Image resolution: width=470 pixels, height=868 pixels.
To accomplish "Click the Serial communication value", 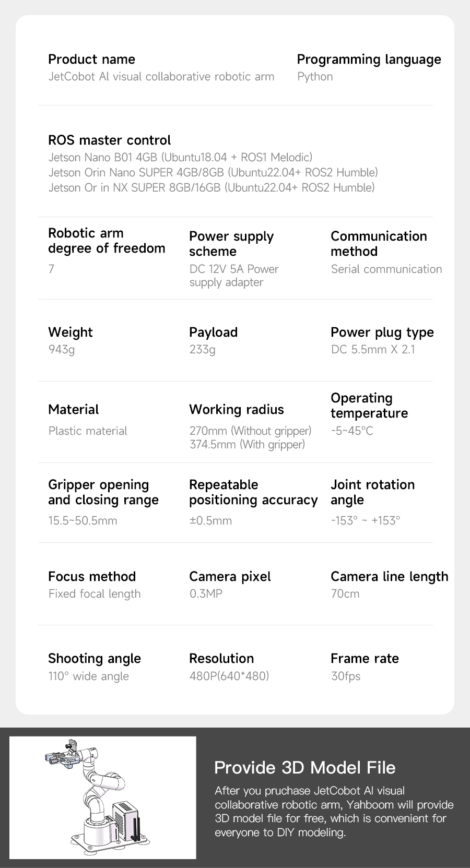I will click(386, 269).
